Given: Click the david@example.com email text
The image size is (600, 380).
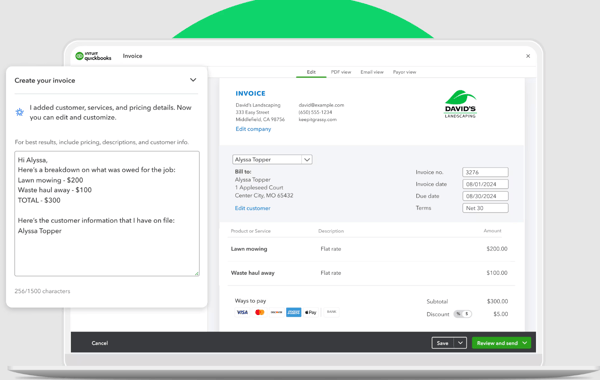Looking at the screenshot, I should [x=321, y=105].
